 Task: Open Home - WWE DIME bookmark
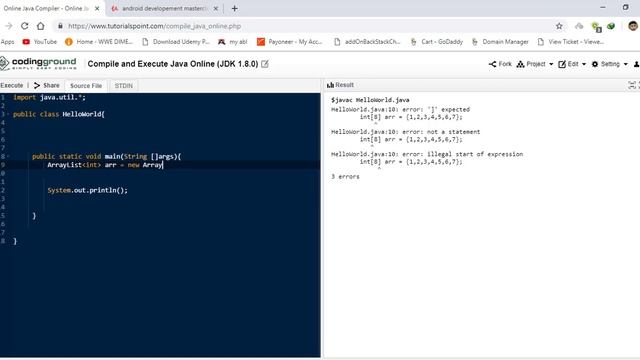click(x=99, y=42)
